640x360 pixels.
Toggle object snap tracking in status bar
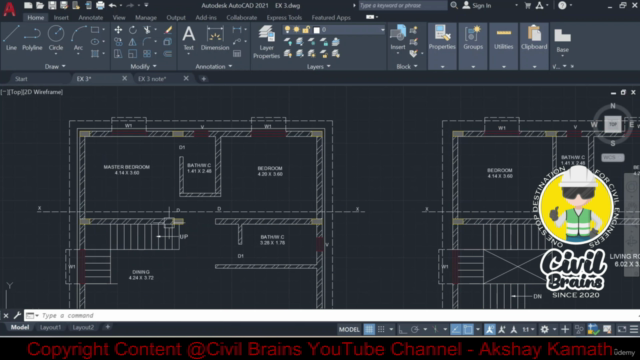[456, 329]
